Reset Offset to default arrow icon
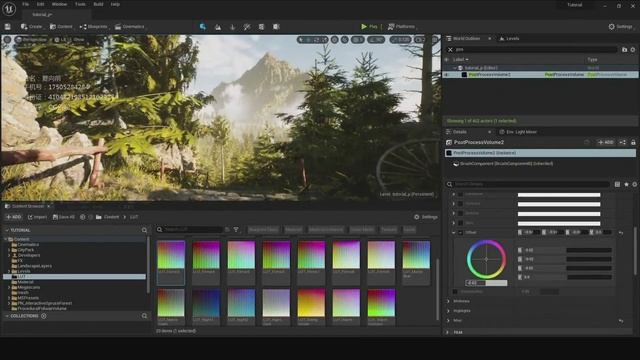Screen dimensions: 640x360 tap(621, 233)
